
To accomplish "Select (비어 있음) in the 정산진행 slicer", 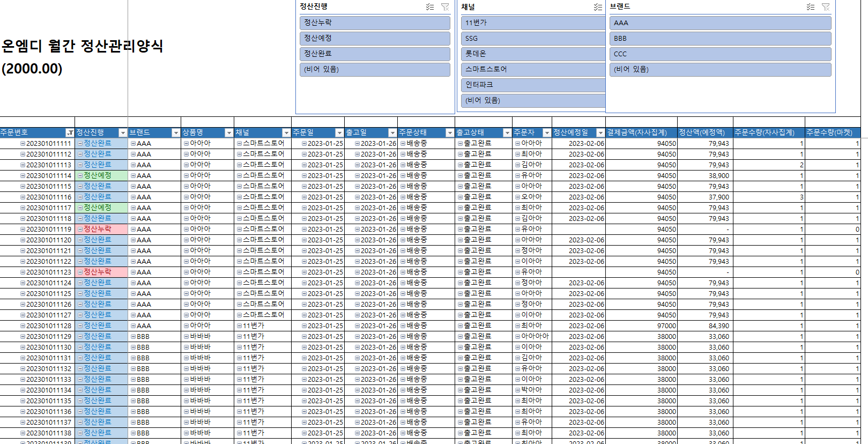I will [375, 69].
